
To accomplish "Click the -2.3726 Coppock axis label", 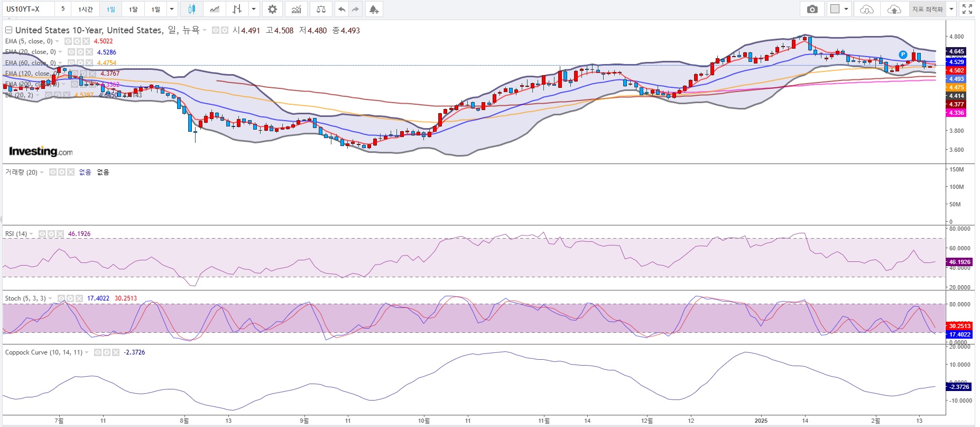I will tap(959, 387).
